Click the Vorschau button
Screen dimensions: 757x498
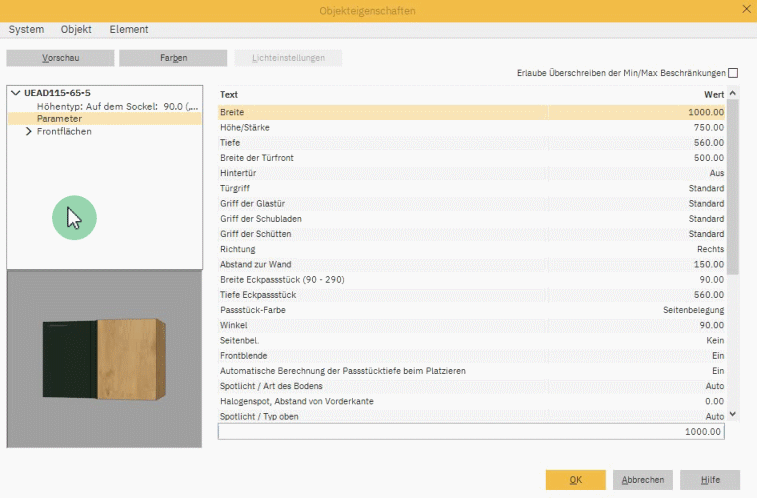click(60, 58)
